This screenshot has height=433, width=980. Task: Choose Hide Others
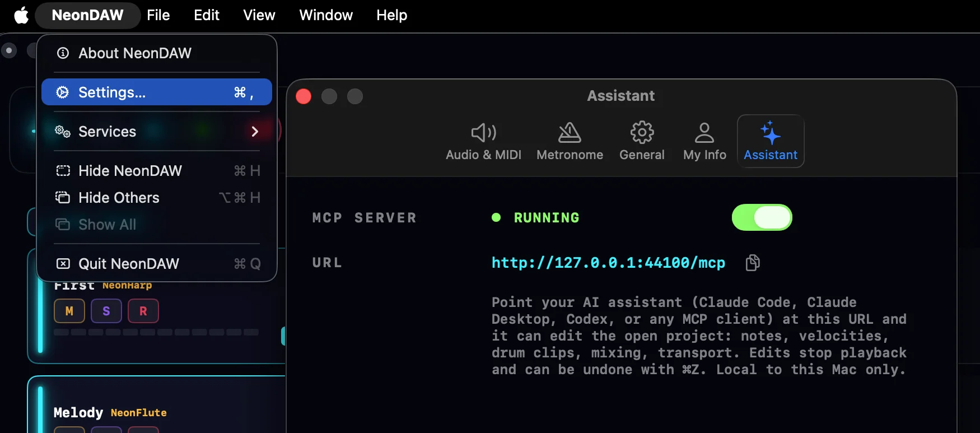pyautogui.click(x=157, y=197)
